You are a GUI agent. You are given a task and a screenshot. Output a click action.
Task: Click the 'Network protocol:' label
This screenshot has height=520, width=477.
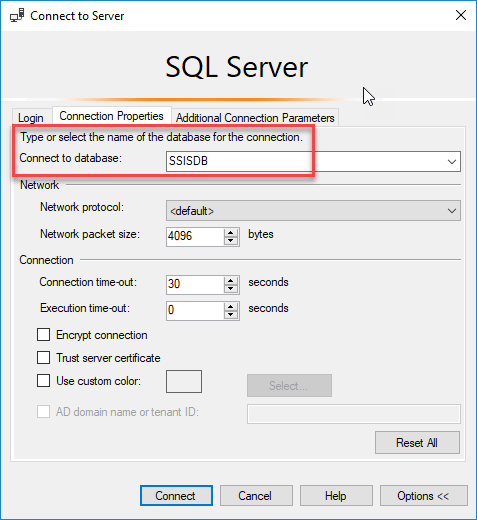coord(82,207)
